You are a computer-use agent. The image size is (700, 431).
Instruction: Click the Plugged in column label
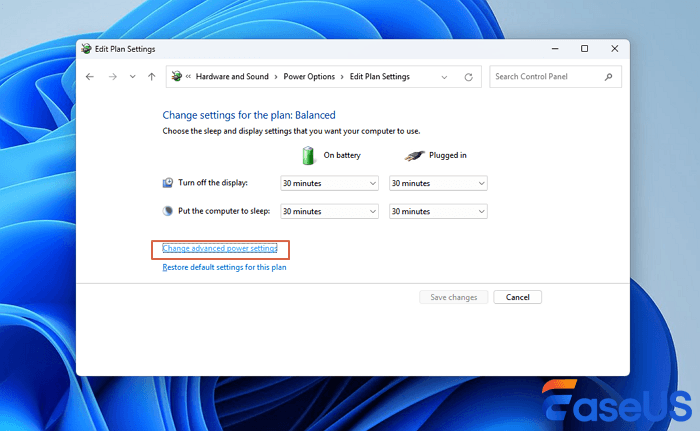pyautogui.click(x=448, y=155)
